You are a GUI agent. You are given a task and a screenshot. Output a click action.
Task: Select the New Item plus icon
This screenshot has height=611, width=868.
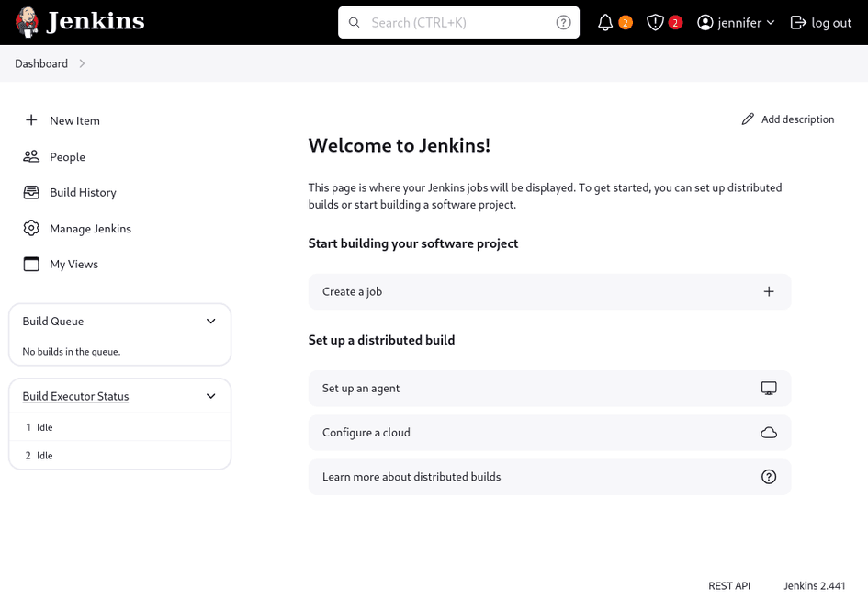click(31, 120)
